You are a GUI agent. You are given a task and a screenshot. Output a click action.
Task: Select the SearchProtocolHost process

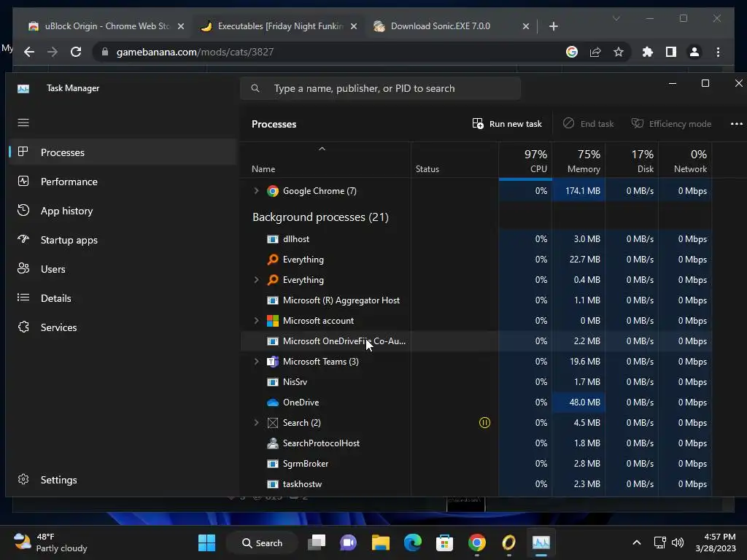coord(476,443)
